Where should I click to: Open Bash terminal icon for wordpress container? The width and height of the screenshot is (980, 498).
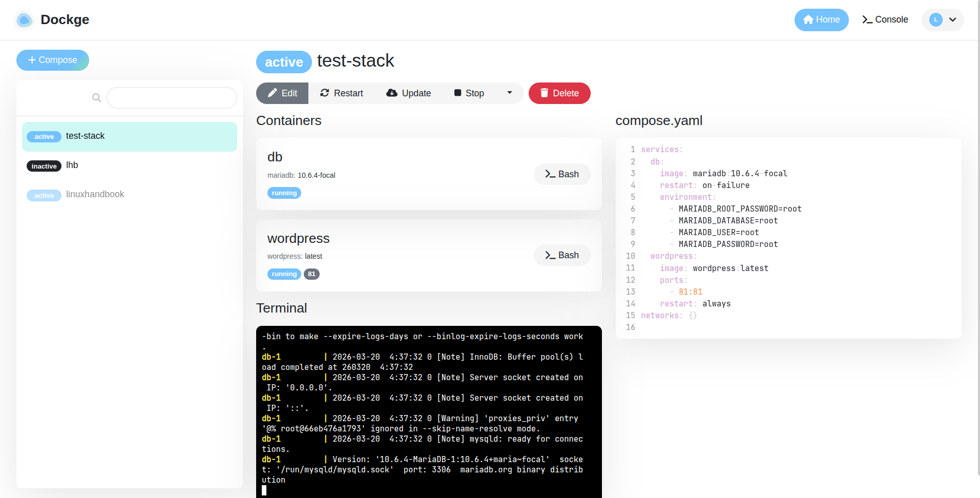[550, 255]
